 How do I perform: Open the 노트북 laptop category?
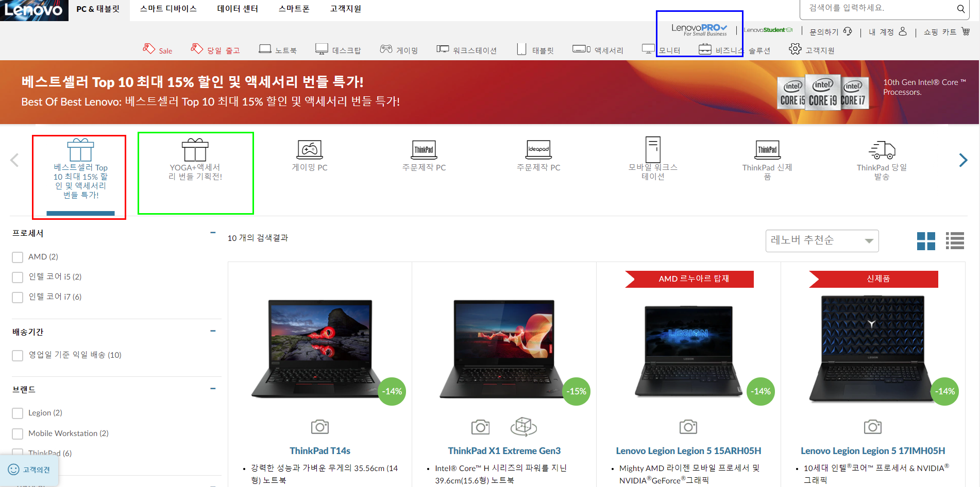278,50
